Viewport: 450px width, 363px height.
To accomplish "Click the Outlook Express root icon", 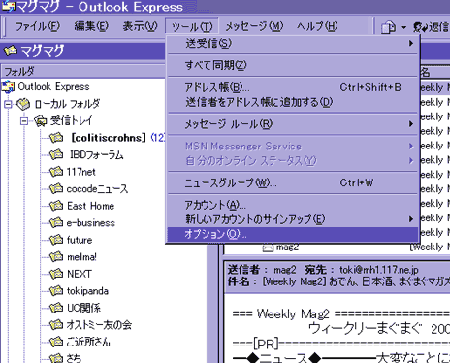I will point(8,87).
